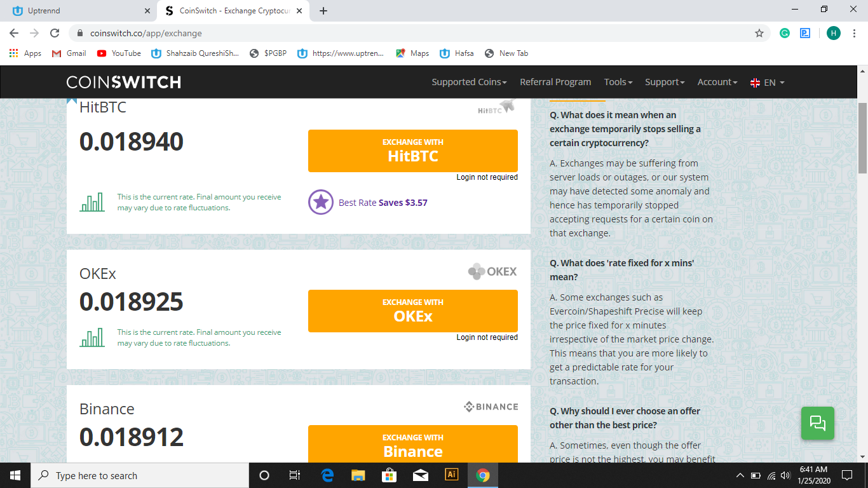This screenshot has height=488, width=868.
Task: Open Mail app from taskbar
Action: click(420, 475)
